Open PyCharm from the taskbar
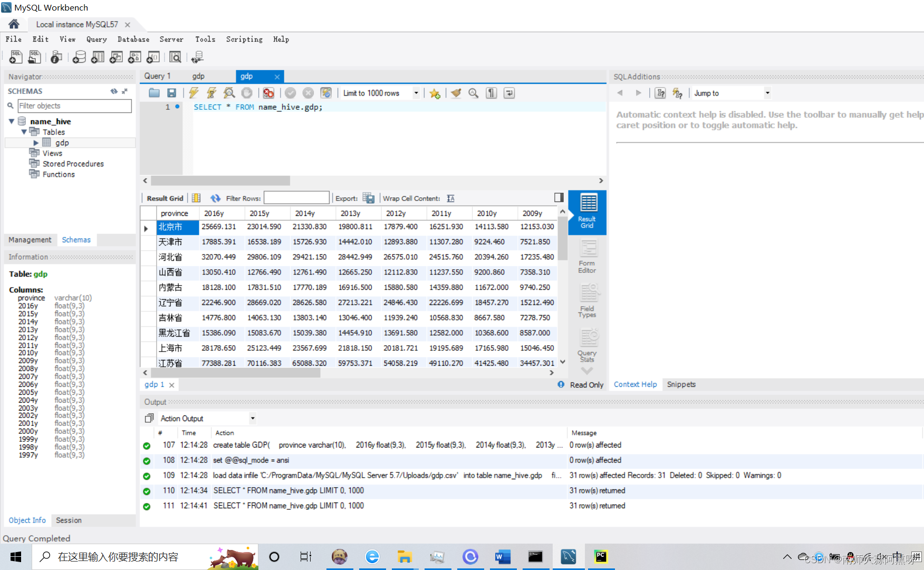This screenshot has width=924, height=570. click(601, 557)
